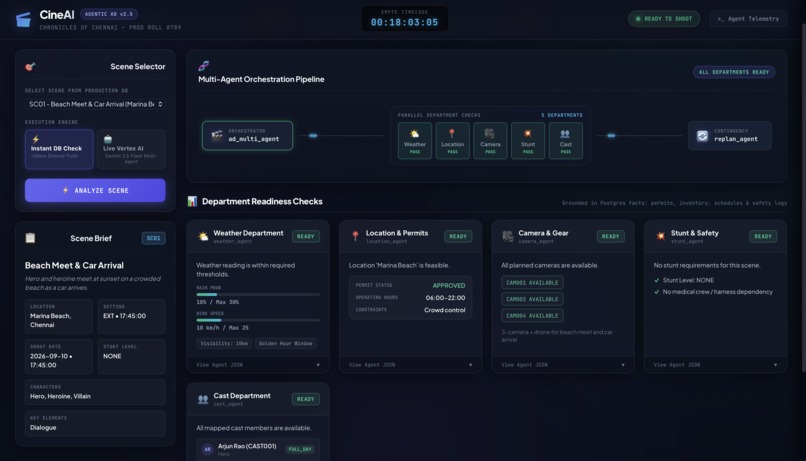The height and width of the screenshot is (461, 806).
Task: Click the No medical crew / harness dependency line
Action: point(713,291)
